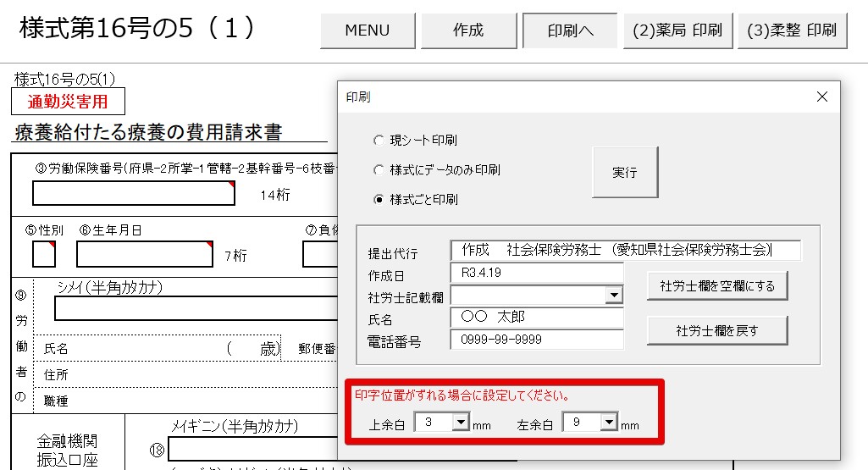Click 社労士欄を戻す button
This screenshot has width=868, height=470.
[717, 331]
